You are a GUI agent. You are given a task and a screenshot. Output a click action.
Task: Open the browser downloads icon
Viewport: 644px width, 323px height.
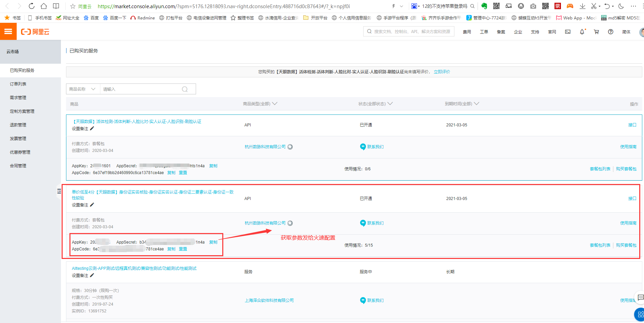[x=582, y=6]
